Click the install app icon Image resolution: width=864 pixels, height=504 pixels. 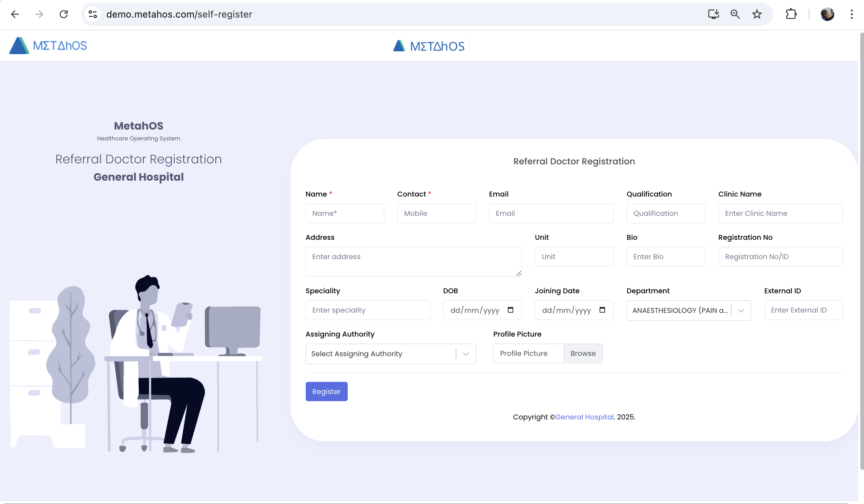713,14
